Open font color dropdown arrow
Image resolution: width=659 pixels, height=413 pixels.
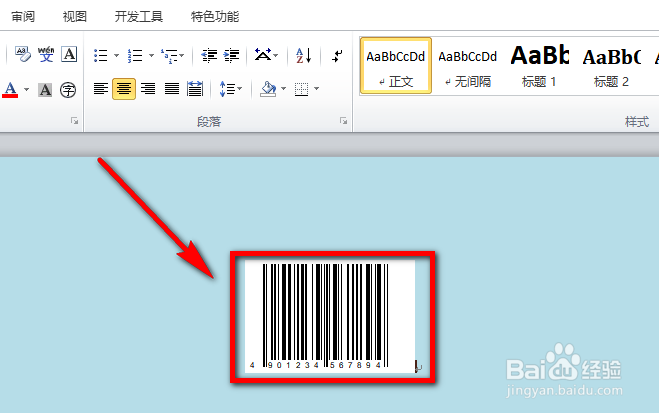click(x=26, y=89)
